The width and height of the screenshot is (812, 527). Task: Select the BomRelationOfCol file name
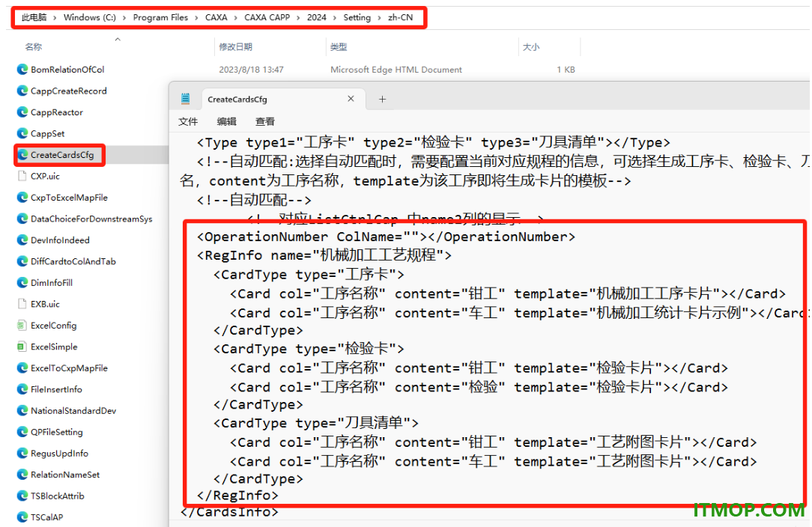pos(67,70)
